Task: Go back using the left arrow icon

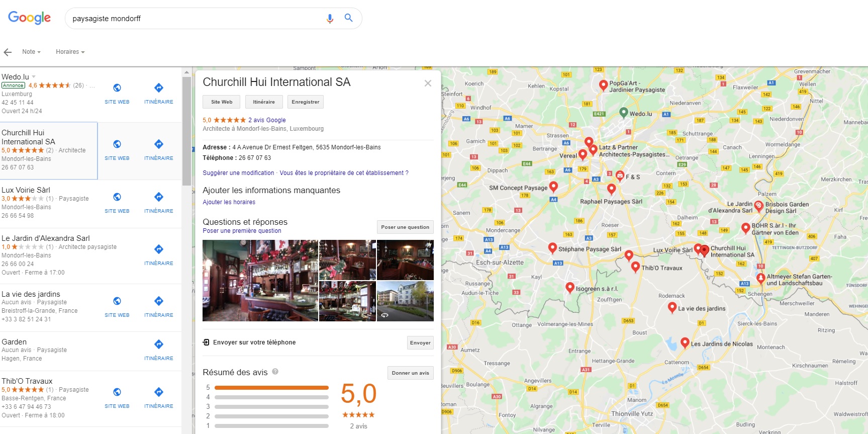Action: click(x=8, y=52)
